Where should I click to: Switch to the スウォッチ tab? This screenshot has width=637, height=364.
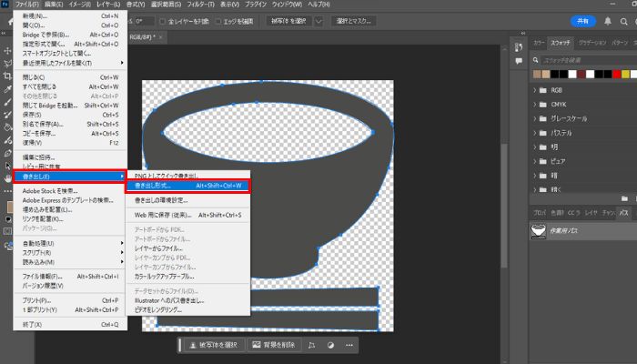pyautogui.click(x=561, y=43)
